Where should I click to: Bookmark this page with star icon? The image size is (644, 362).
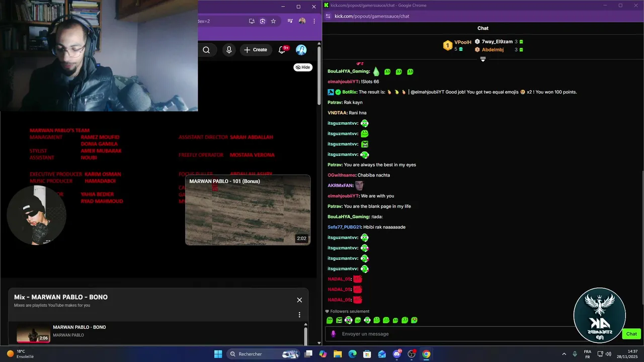tap(273, 21)
